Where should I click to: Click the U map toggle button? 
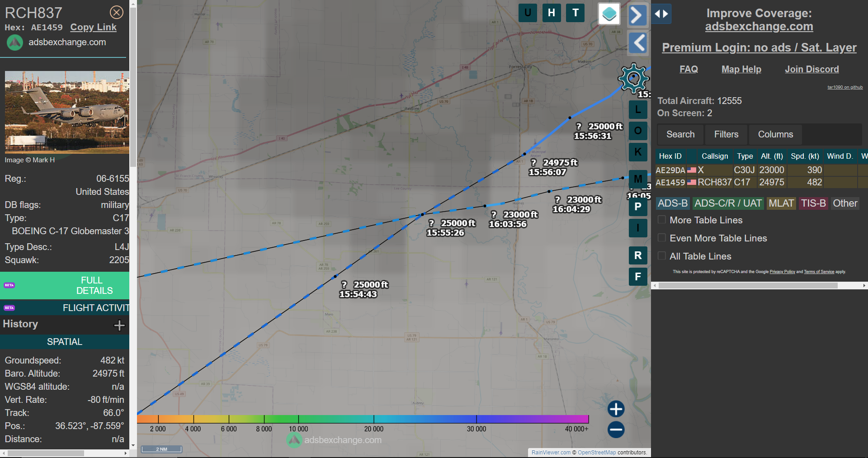tap(528, 13)
